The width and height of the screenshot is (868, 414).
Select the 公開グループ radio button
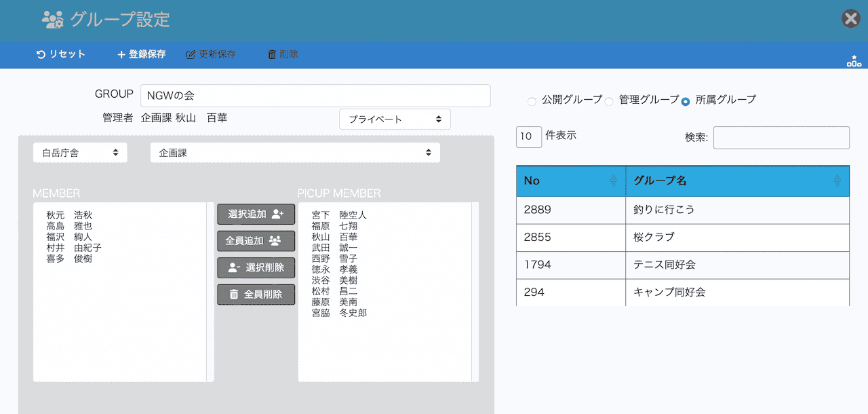pyautogui.click(x=532, y=101)
